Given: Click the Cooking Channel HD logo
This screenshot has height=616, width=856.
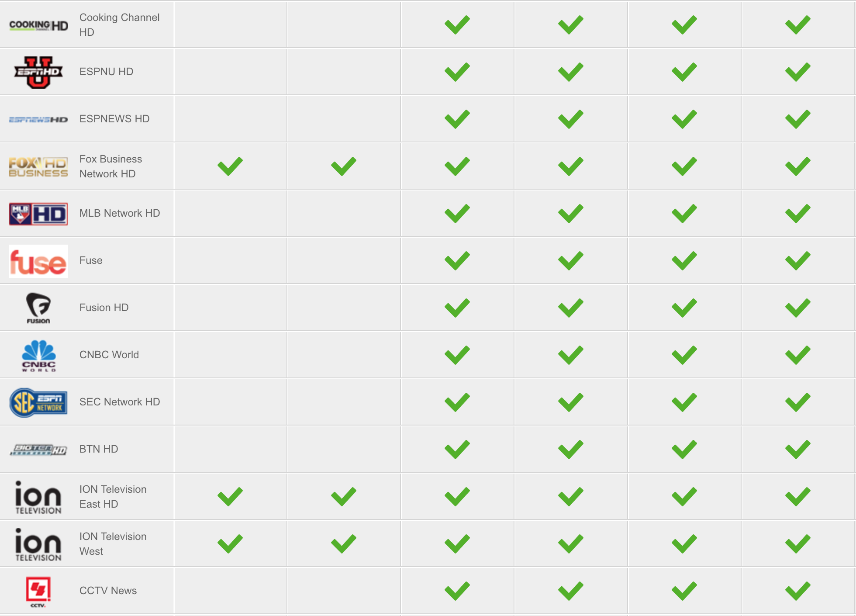Looking at the screenshot, I should click(x=38, y=25).
